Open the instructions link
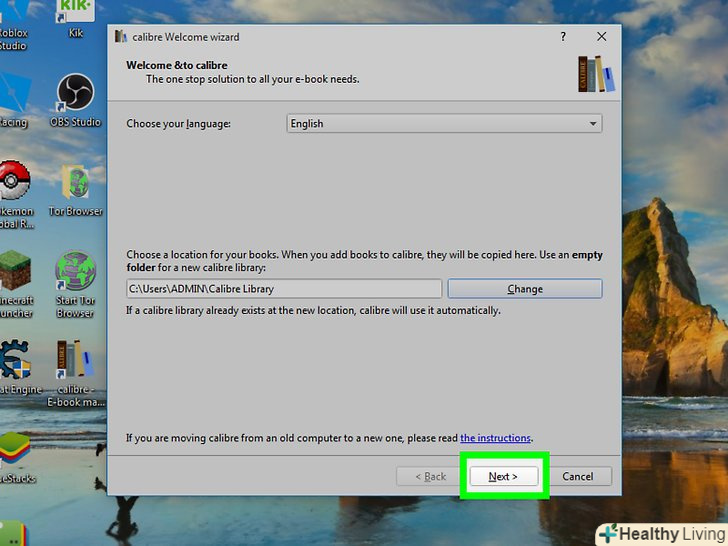This screenshot has width=728, height=546. pos(495,438)
